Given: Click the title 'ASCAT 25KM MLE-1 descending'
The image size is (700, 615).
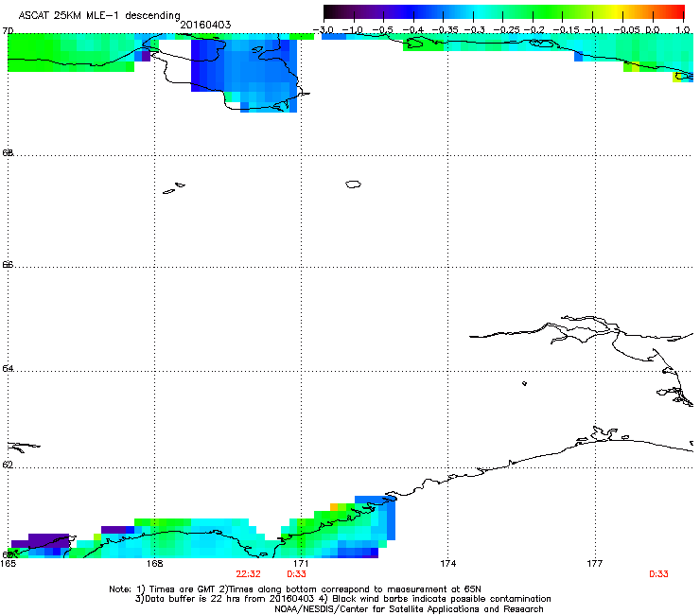Looking at the screenshot, I should click(x=99, y=16).
